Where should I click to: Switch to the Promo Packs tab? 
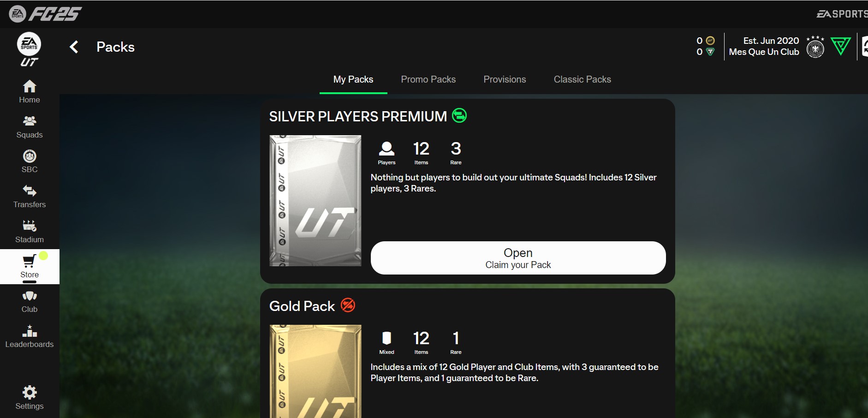click(x=428, y=79)
